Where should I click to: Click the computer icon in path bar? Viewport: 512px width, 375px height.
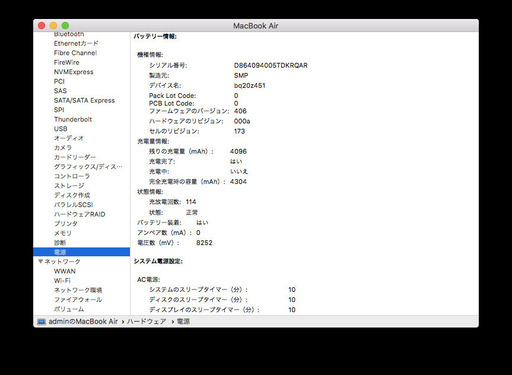click(42, 322)
